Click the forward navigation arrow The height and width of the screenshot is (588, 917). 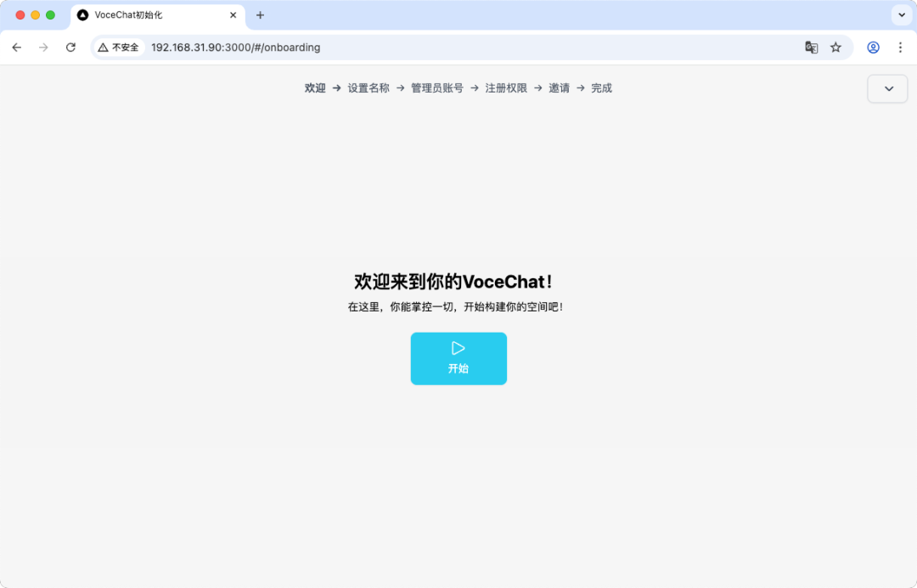tap(43, 48)
